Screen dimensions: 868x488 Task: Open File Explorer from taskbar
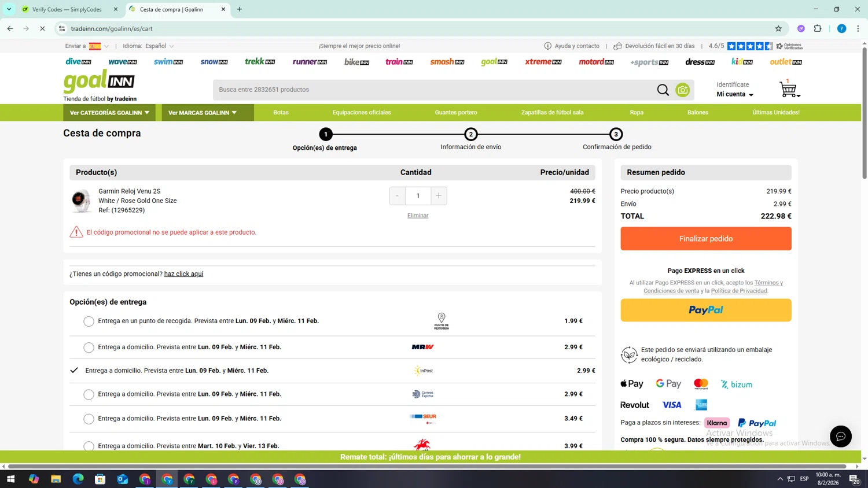[x=56, y=479]
